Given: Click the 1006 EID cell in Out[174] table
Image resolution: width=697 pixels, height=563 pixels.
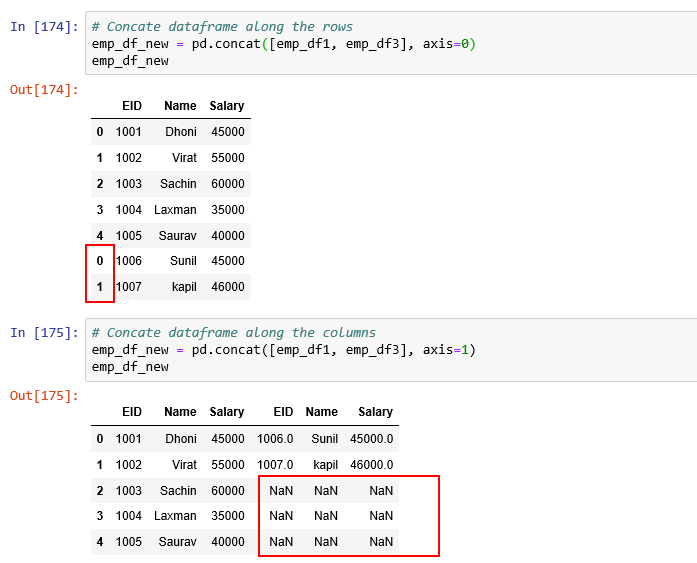Looking at the screenshot, I should 129,261.
